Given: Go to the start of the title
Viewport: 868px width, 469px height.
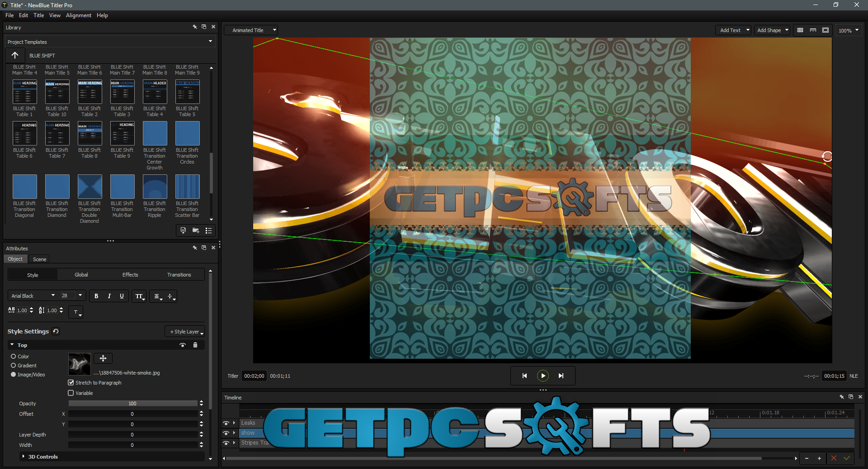Looking at the screenshot, I should 524,375.
